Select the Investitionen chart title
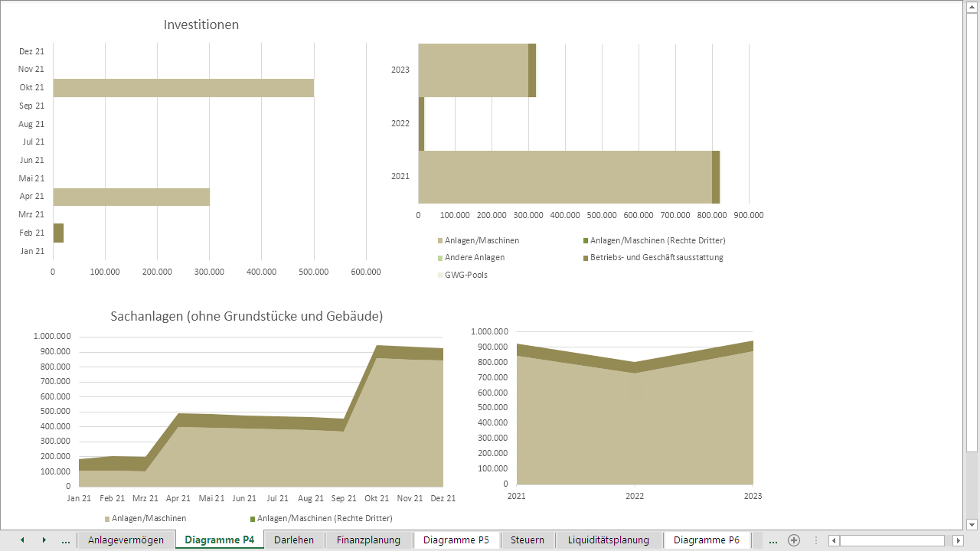Screen dimensions: 980x551 tap(201, 24)
